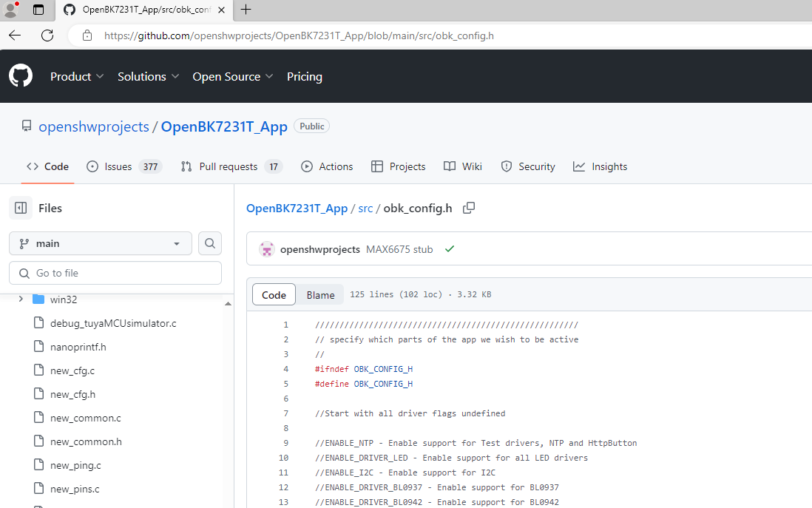Click the '//ENABLE_I2C' comment line
Image resolution: width=812 pixels, height=508 pixels.
tap(405, 473)
